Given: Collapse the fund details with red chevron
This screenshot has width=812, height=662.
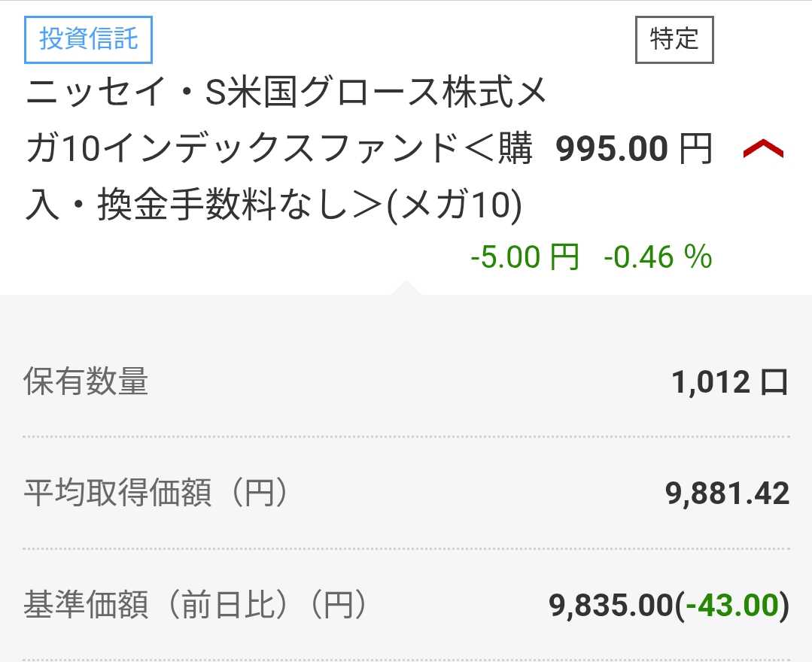Looking at the screenshot, I should pos(762,150).
